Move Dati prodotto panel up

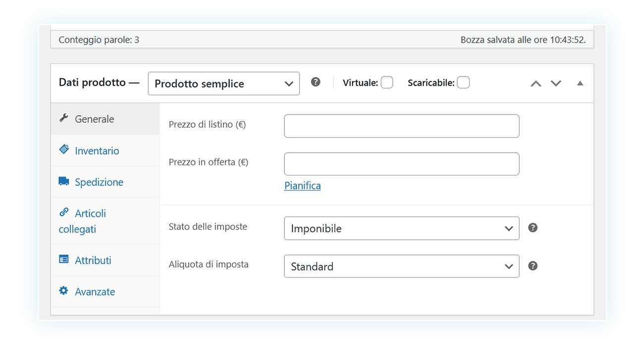pos(536,83)
